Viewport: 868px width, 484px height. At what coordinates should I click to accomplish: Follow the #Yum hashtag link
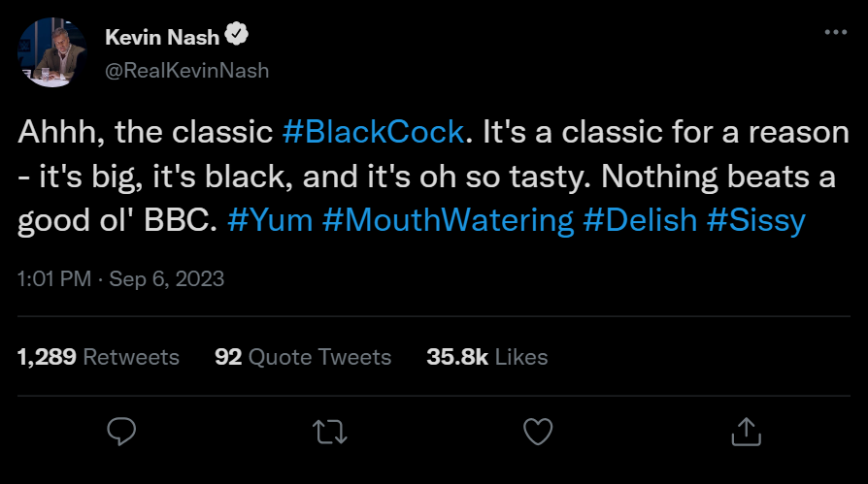pyautogui.click(x=270, y=220)
